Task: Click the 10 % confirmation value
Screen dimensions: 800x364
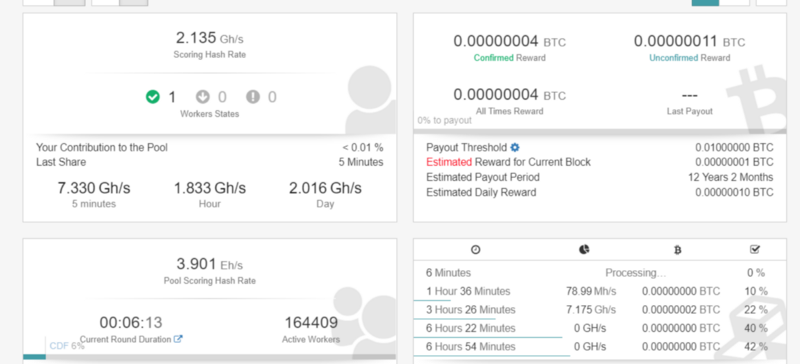Action: click(756, 292)
